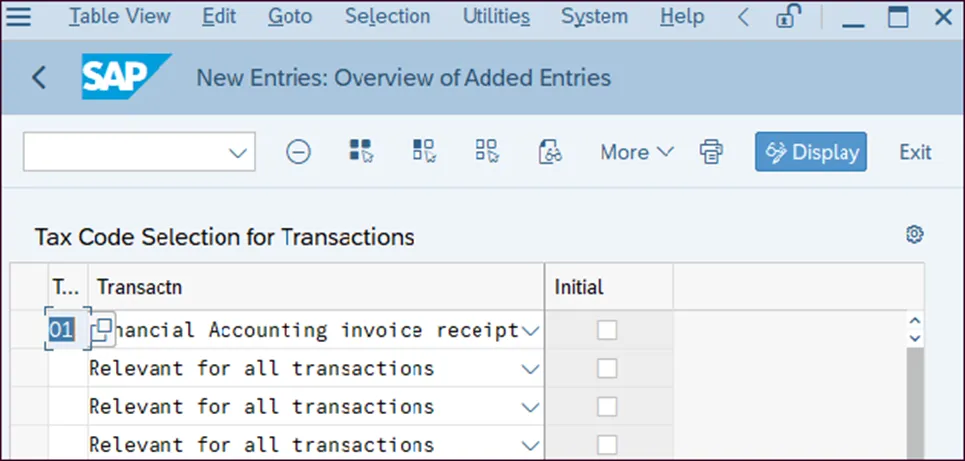This screenshot has width=965, height=461.
Task: Tick Initial checkbox for the first row
Action: pos(607,330)
